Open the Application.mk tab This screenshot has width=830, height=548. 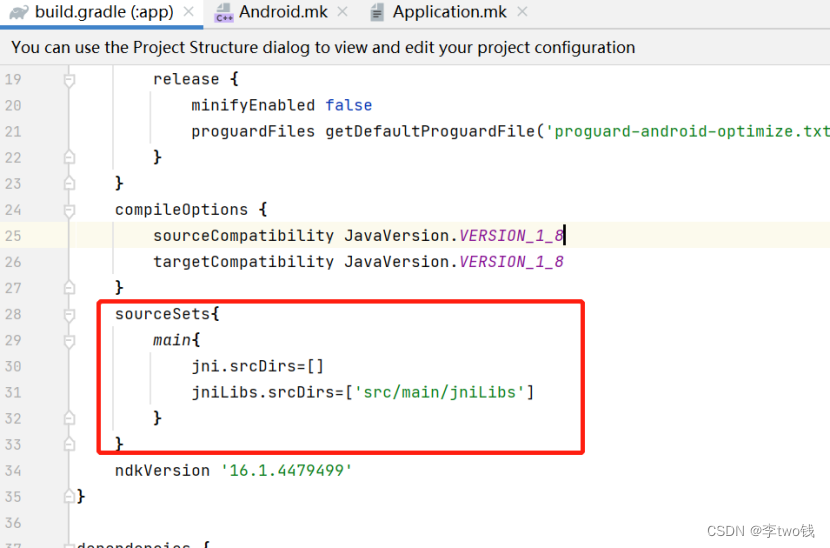click(449, 12)
